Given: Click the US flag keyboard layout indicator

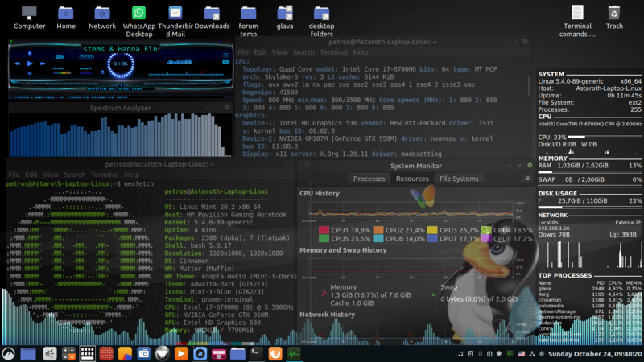Looking at the screenshot, I should 521,353.
